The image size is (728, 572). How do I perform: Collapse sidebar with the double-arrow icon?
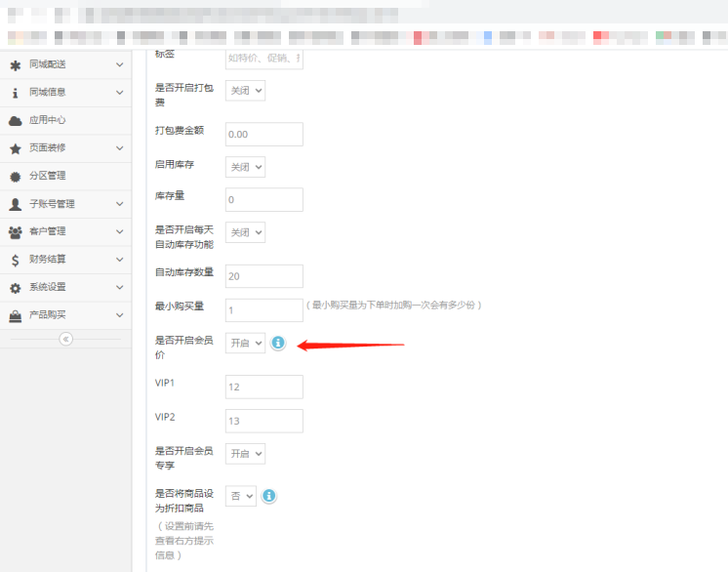[65, 339]
